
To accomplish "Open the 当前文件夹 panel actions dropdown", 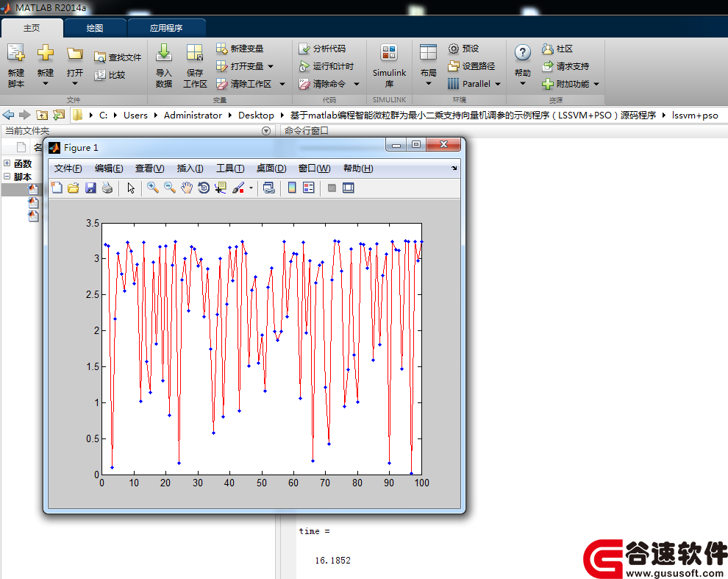I will click(x=266, y=131).
